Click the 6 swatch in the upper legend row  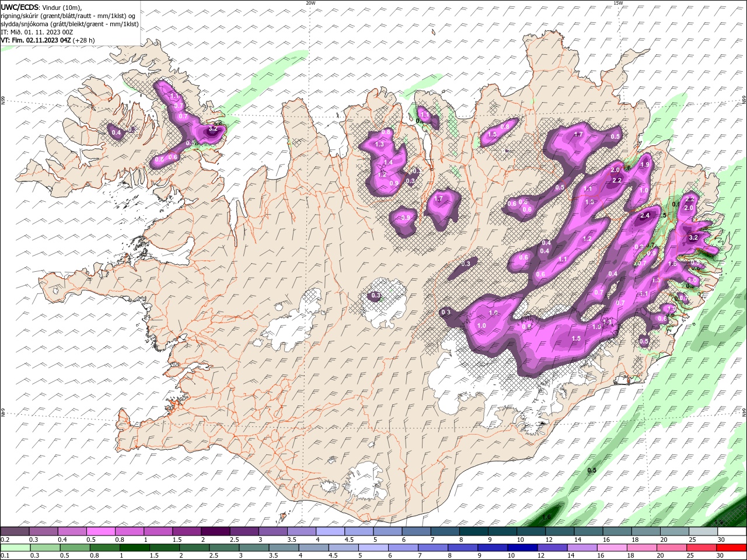(x=416, y=531)
